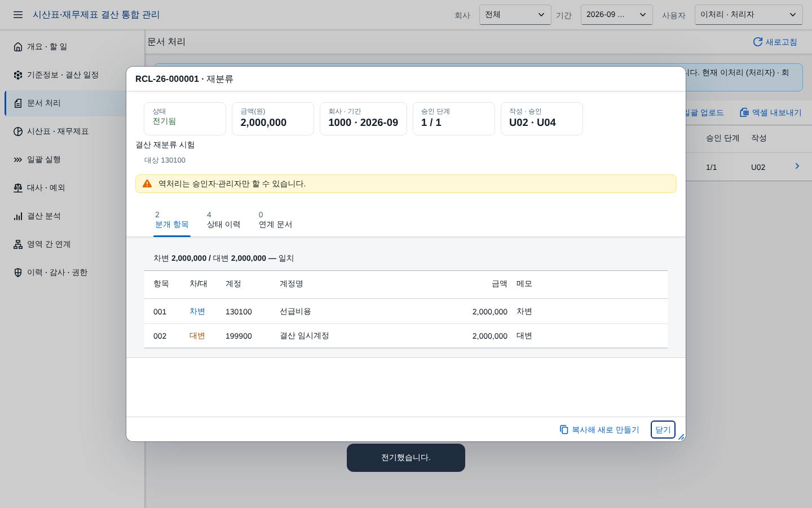The width and height of the screenshot is (812, 508).
Task: Expand the table row with the right chevron
Action: pyautogui.click(x=797, y=166)
